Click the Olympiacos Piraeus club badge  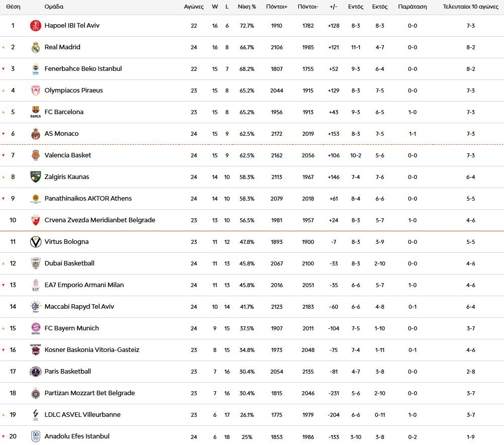click(35, 90)
